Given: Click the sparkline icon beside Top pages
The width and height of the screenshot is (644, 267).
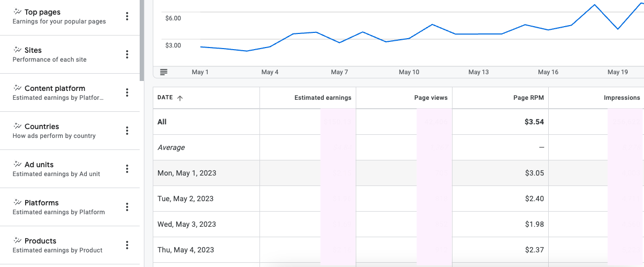Looking at the screenshot, I should [17, 11].
